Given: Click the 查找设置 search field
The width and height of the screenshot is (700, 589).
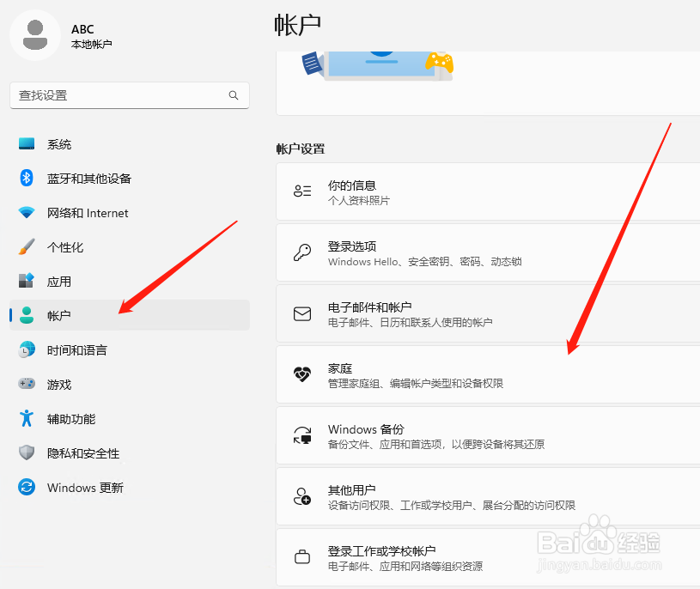Looking at the screenshot, I should [130, 95].
